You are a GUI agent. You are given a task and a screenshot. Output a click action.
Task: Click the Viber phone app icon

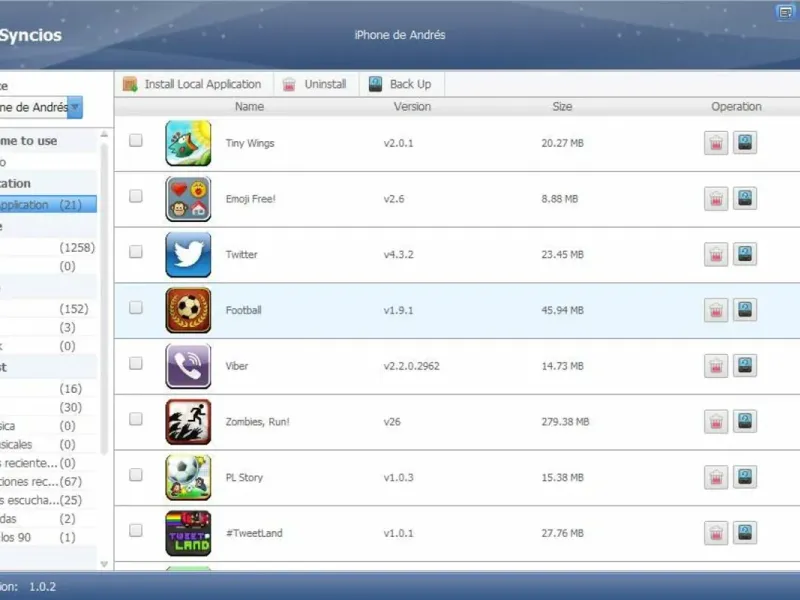pos(188,366)
